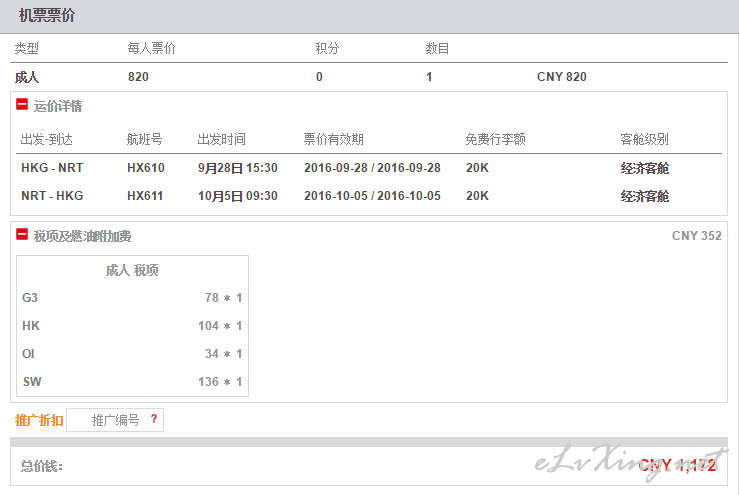The width and height of the screenshot is (739, 495).
Task: Click the CNY 352 tax total
Action: (697, 236)
